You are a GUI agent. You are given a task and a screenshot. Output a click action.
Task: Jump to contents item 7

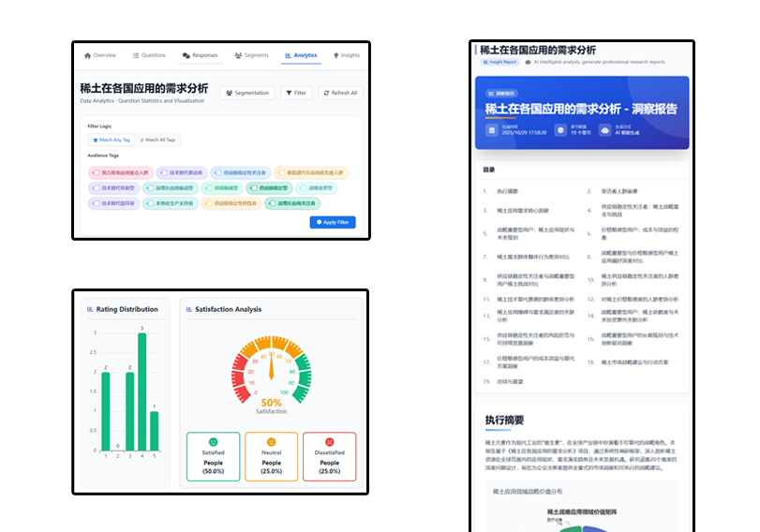point(533,257)
